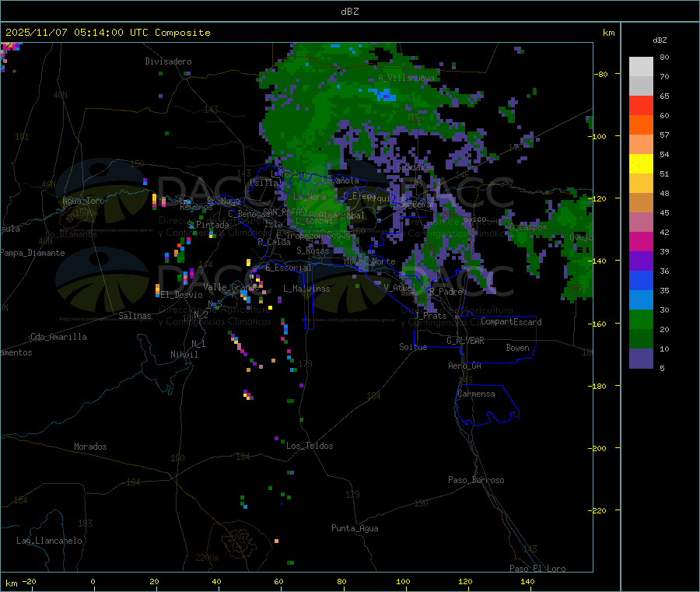The width and height of the screenshot is (700, 592).
Task: Click the Lag.Llancanelo label
Action: point(49,541)
